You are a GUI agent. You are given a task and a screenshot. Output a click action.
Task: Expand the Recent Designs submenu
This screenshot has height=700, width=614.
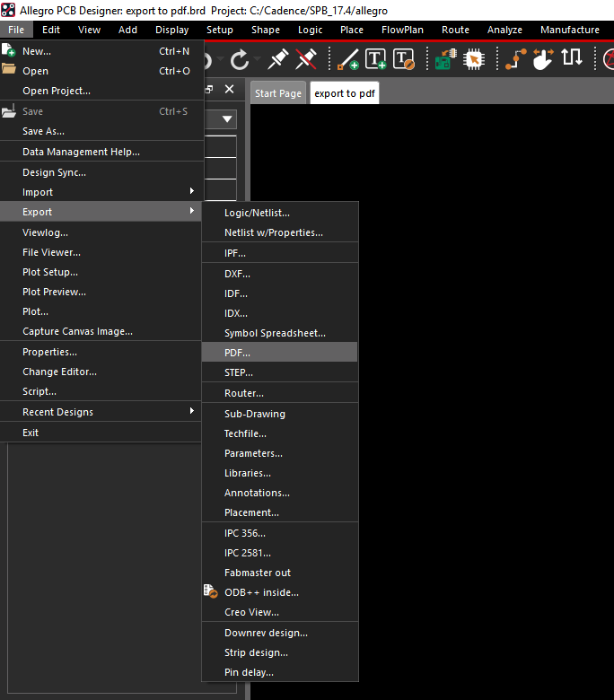click(x=191, y=410)
